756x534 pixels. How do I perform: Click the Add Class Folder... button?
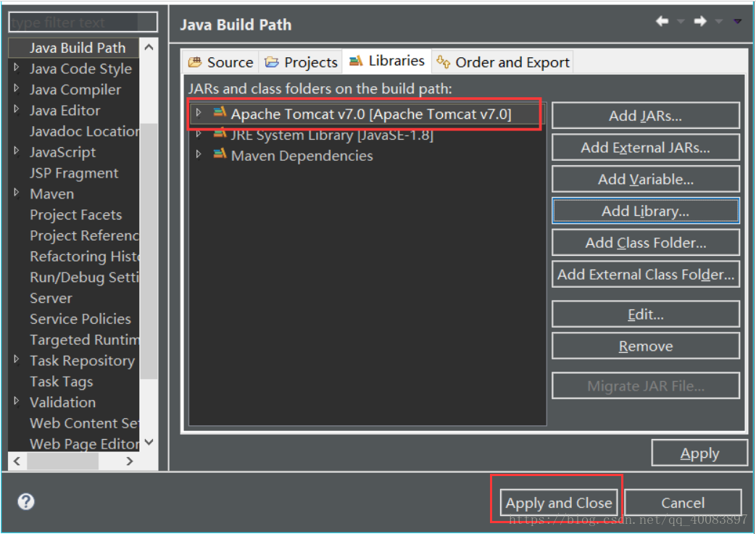pos(646,243)
